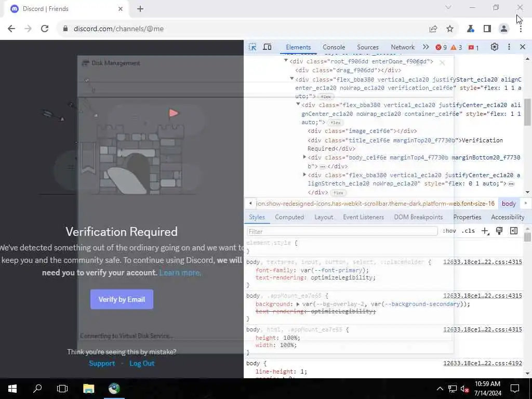This screenshot has height=399, width=532.
Task: Open File Explorer from taskbar
Action: (x=88, y=389)
